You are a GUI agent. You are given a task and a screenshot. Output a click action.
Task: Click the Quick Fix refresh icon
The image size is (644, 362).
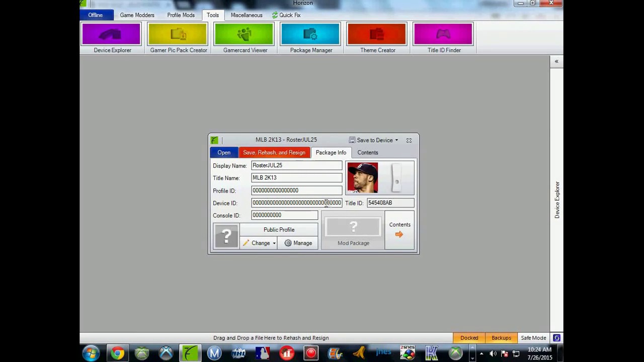275,15
